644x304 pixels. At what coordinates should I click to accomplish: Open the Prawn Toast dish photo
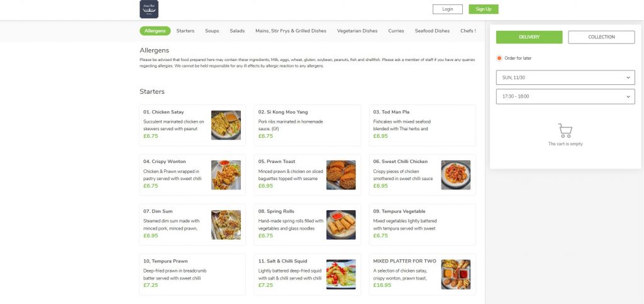[341, 175]
